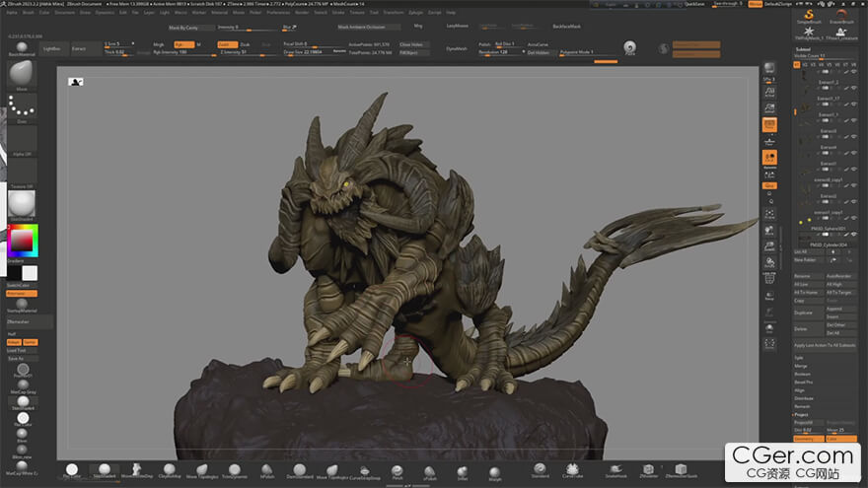Open the current Move brush thumbnail
This screenshot has height=488, width=868.
(22, 75)
